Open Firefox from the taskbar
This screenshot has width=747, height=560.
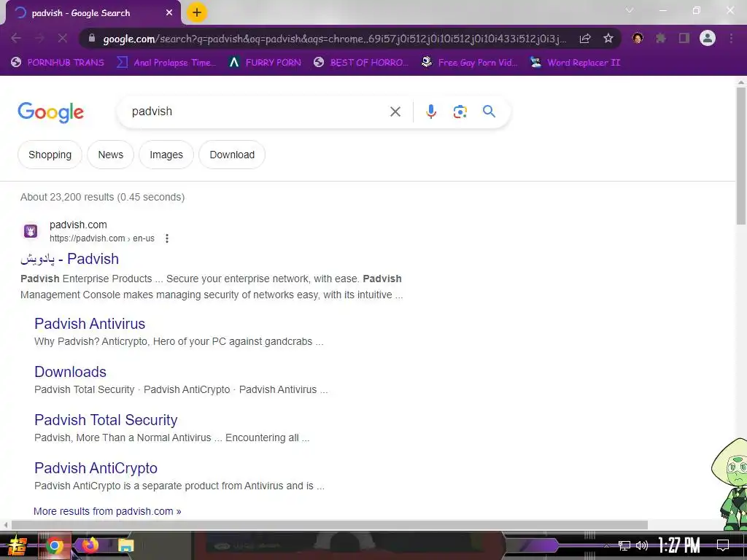point(90,545)
